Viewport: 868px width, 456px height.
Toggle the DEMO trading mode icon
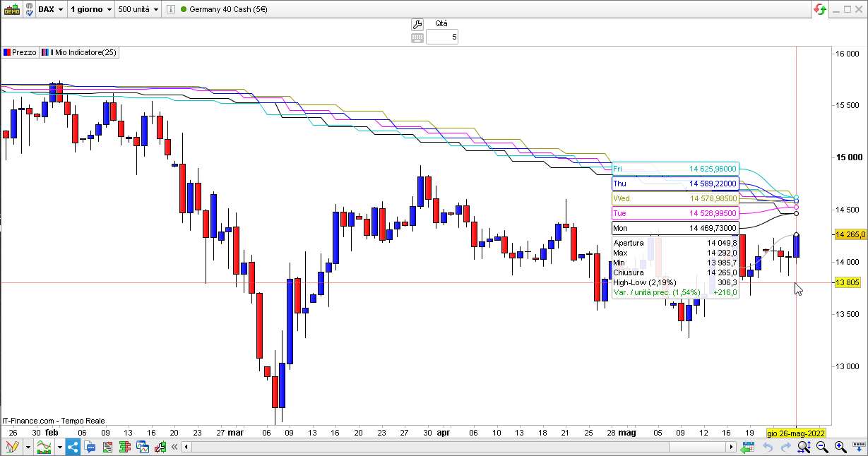[x=12, y=9]
